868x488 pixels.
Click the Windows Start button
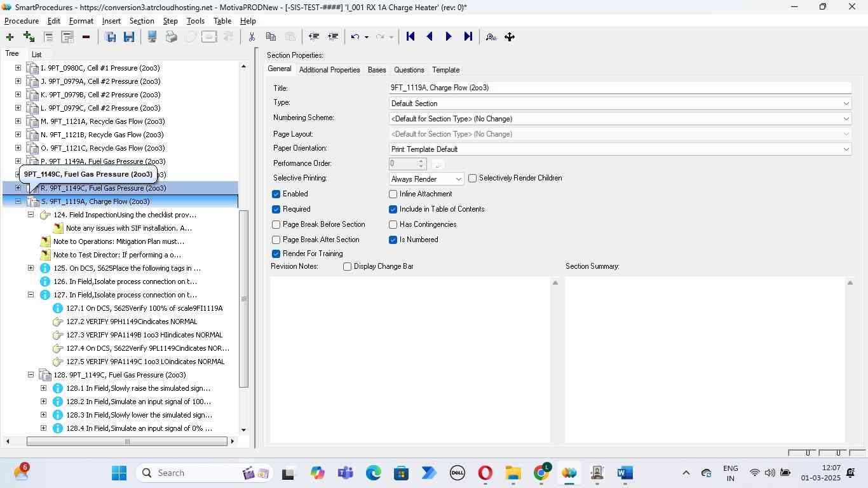119,473
